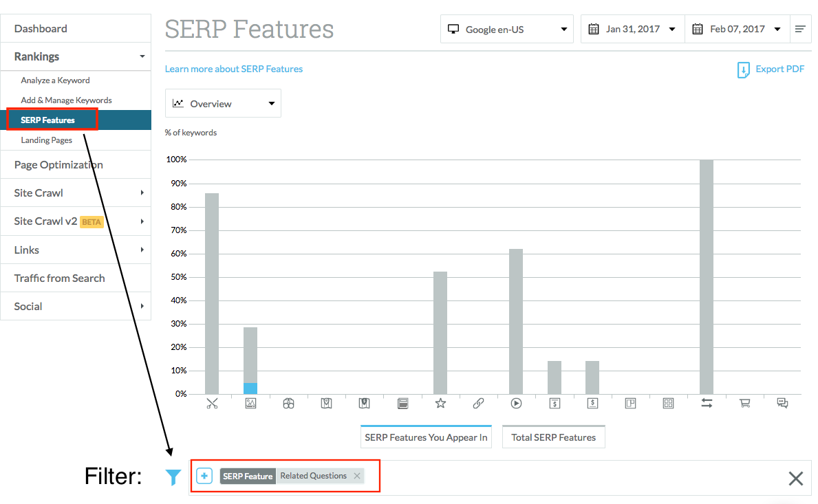Open Learn more about SERP Features link
This screenshot has width=818, height=504.
[x=234, y=69]
